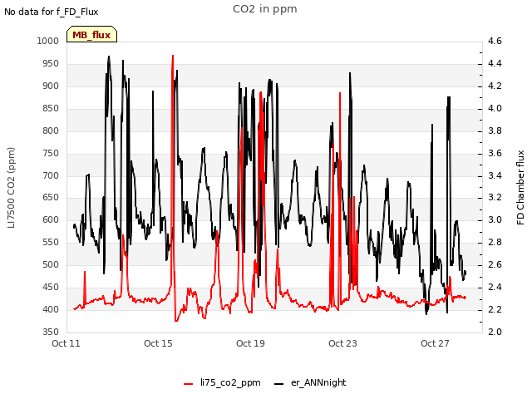Viewport: 532px width, 399px height.
Task: Click the 450 left axis tick label
Action: [51, 287]
